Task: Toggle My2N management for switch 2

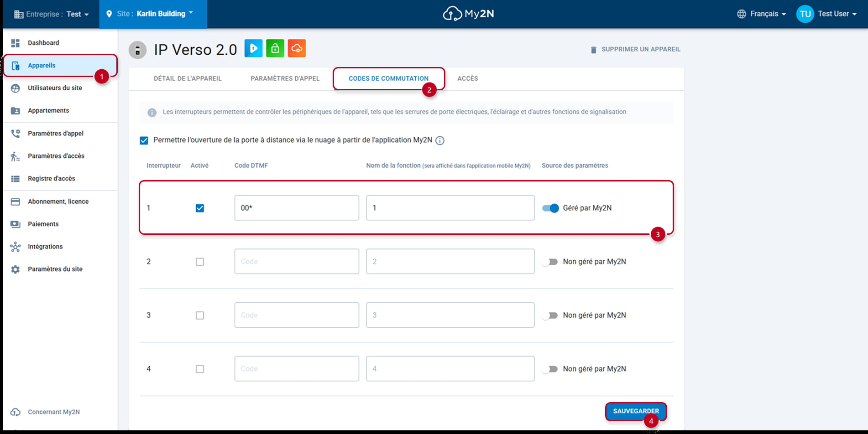Action: click(550, 262)
